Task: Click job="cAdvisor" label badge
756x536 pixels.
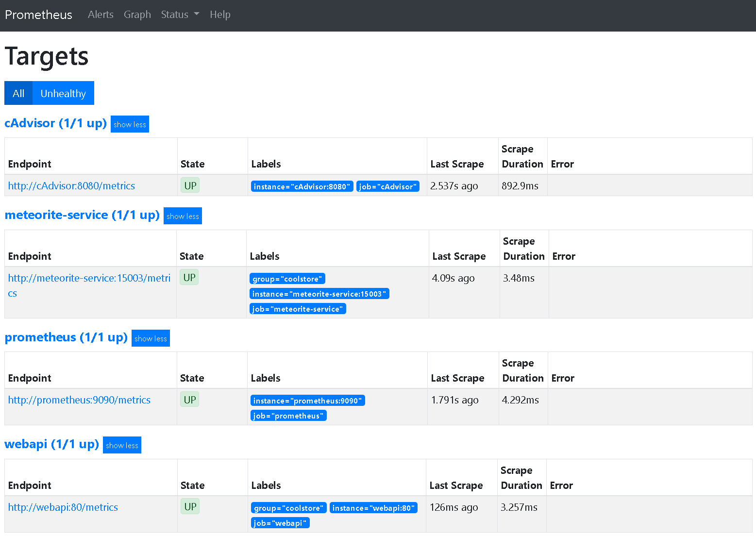Action: 388,186
